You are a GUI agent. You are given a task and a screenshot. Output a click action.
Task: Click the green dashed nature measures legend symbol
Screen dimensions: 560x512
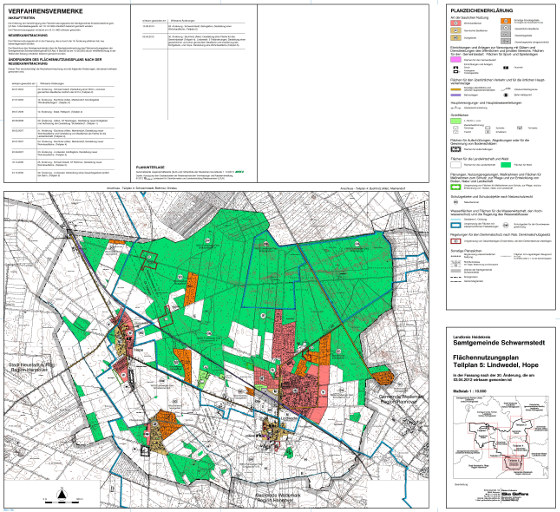click(x=456, y=186)
